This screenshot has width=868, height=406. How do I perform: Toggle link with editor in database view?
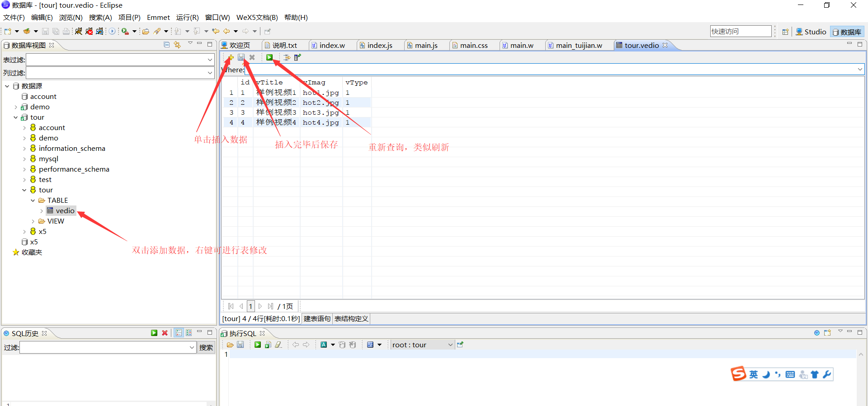[177, 45]
